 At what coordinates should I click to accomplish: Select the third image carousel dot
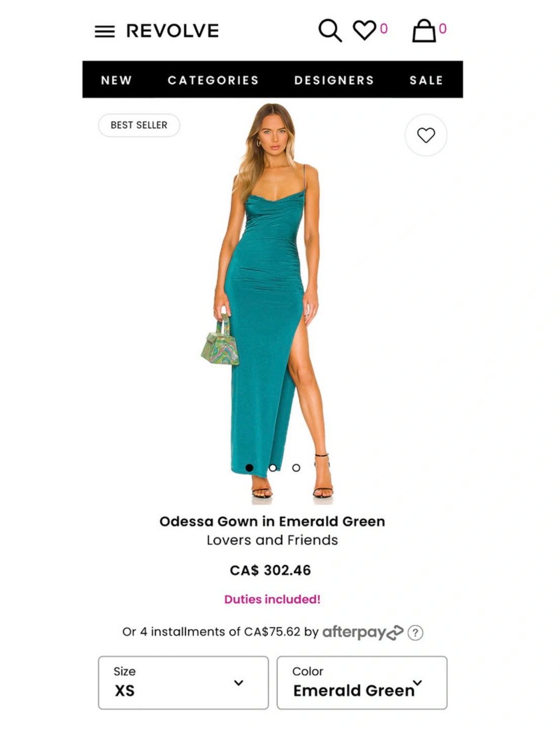[296, 468]
